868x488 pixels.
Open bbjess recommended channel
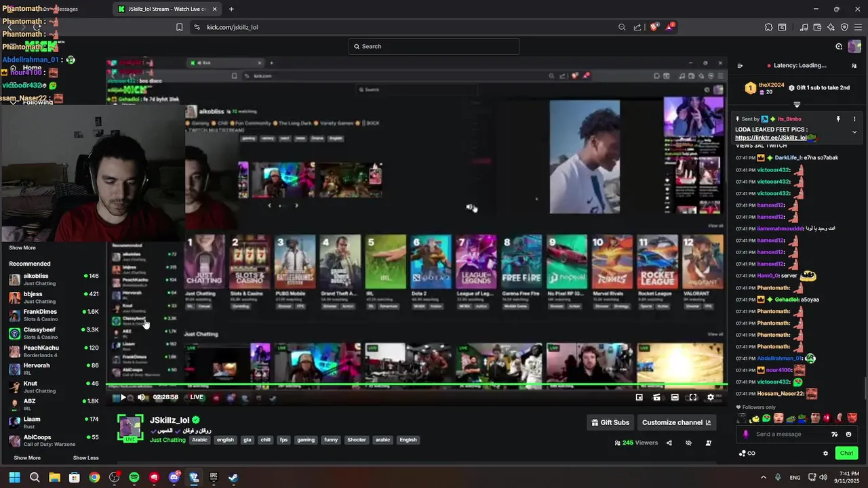click(x=54, y=297)
